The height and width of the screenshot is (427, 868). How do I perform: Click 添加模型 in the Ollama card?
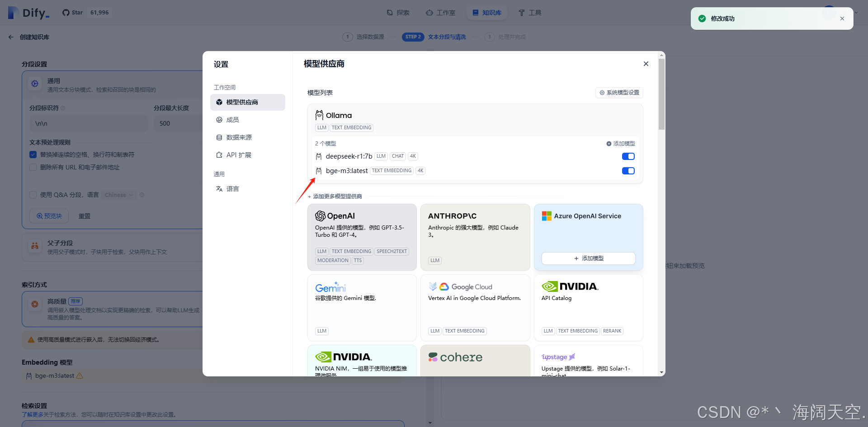[621, 144]
